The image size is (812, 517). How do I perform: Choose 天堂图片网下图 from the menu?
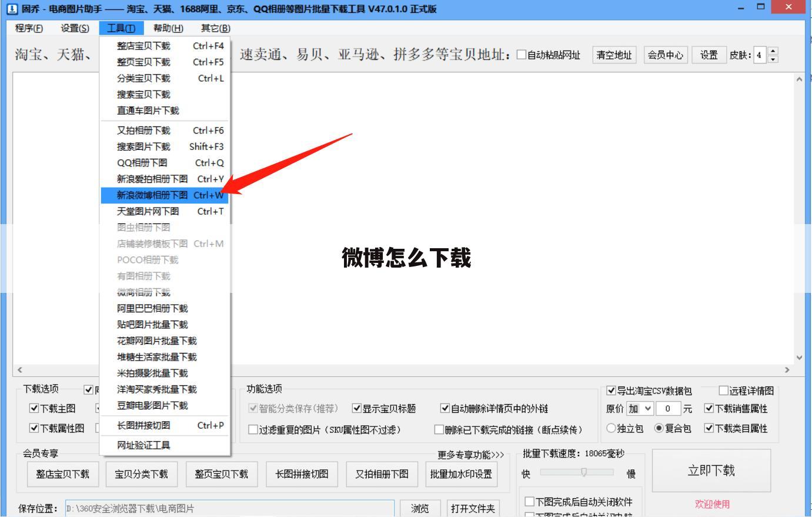pos(165,211)
